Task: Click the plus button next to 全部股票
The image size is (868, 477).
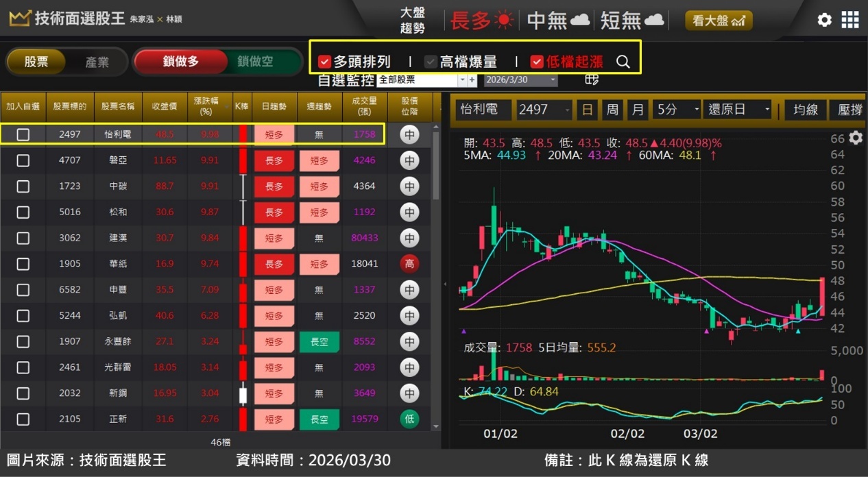Action: tap(472, 80)
